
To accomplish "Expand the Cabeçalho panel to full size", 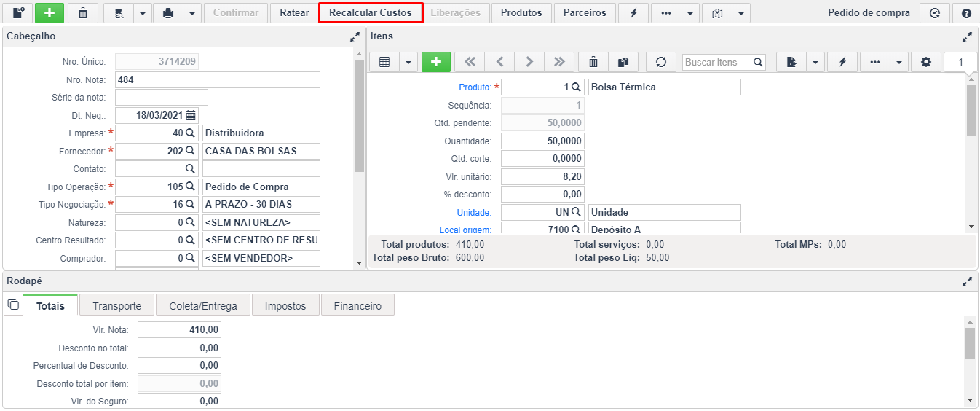I will click(355, 36).
